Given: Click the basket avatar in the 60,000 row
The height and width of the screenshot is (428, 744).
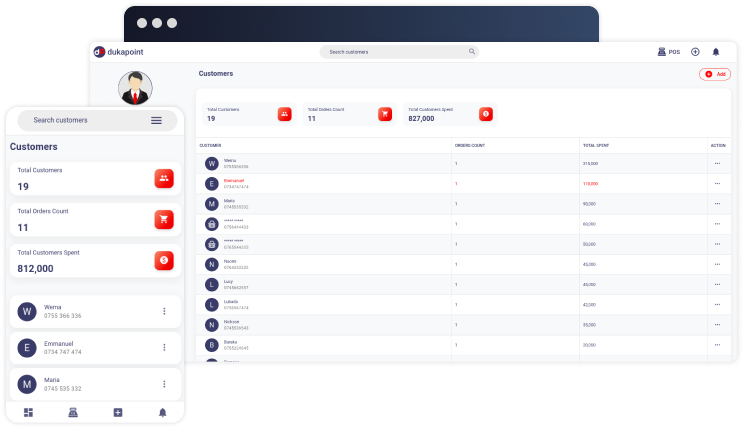Looking at the screenshot, I should pos(212,224).
